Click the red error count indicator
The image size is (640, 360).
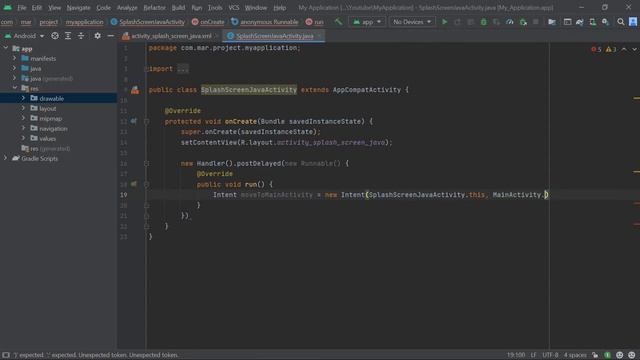pos(596,49)
